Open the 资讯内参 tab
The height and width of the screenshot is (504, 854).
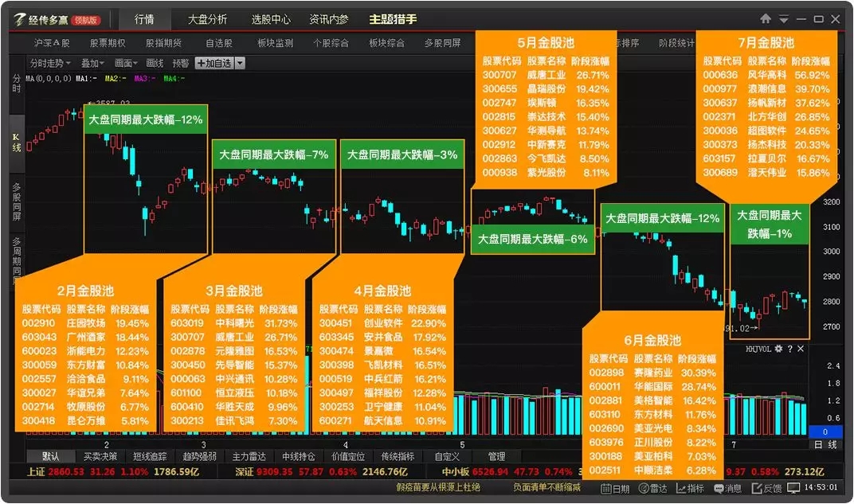tap(328, 20)
